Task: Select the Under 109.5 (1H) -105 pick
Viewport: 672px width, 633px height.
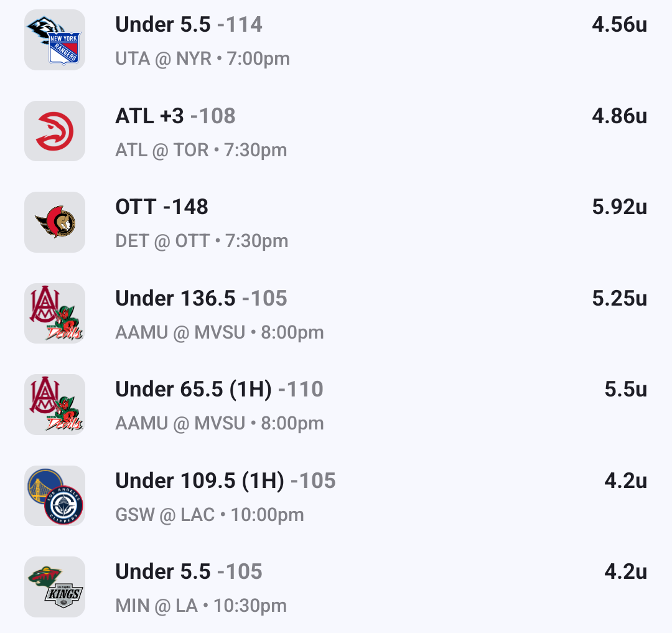Action: [x=225, y=481]
